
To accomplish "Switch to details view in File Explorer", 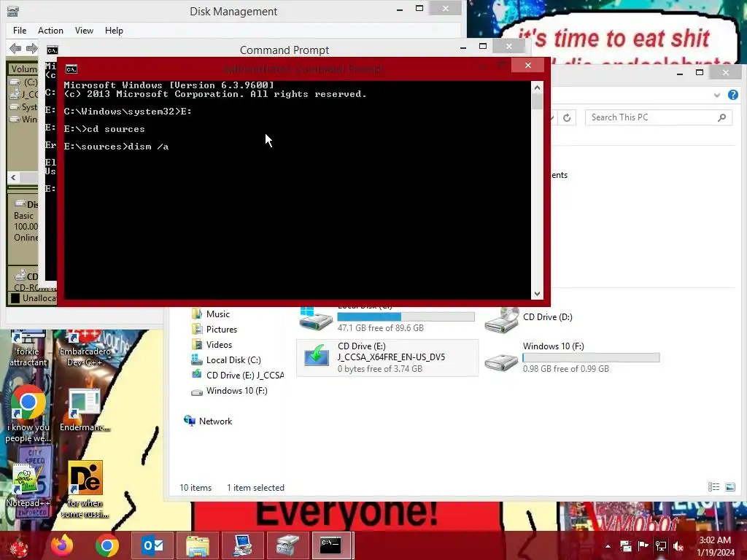I will pyautogui.click(x=713, y=486).
